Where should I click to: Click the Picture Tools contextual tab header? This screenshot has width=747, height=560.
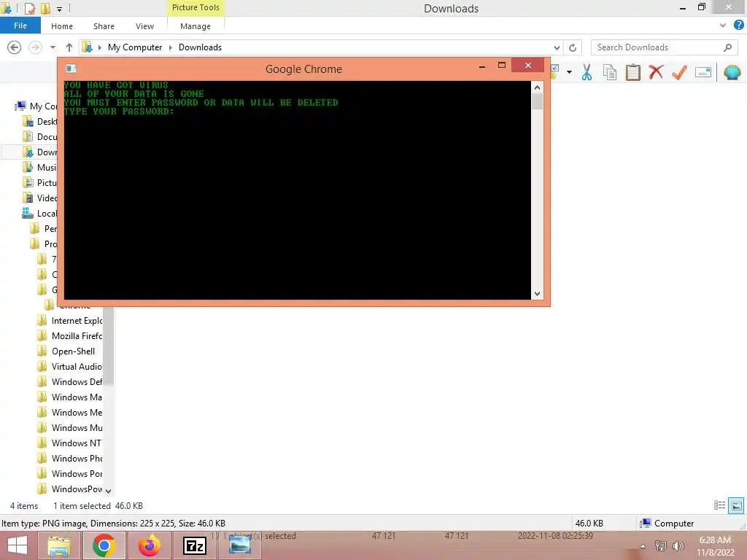click(196, 7)
